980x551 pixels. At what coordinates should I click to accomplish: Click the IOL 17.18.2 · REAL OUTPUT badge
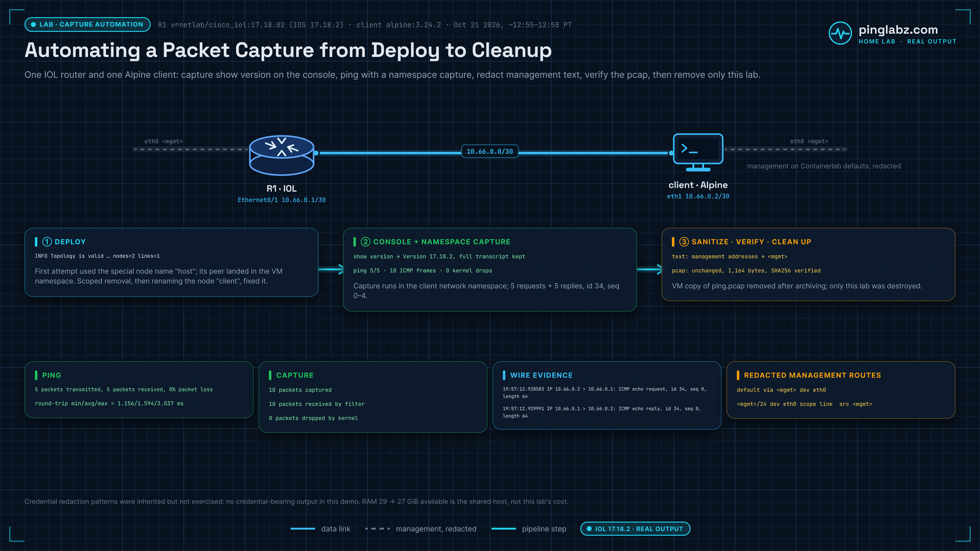click(635, 529)
